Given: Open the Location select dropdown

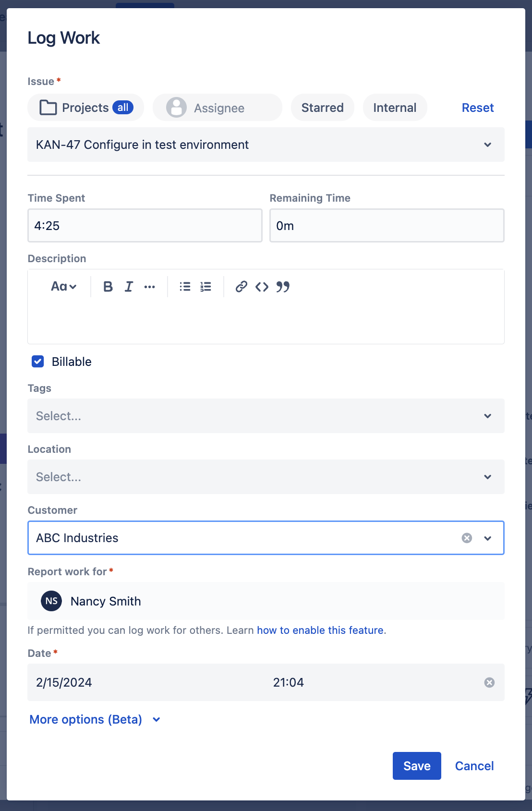Looking at the screenshot, I should coord(266,477).
